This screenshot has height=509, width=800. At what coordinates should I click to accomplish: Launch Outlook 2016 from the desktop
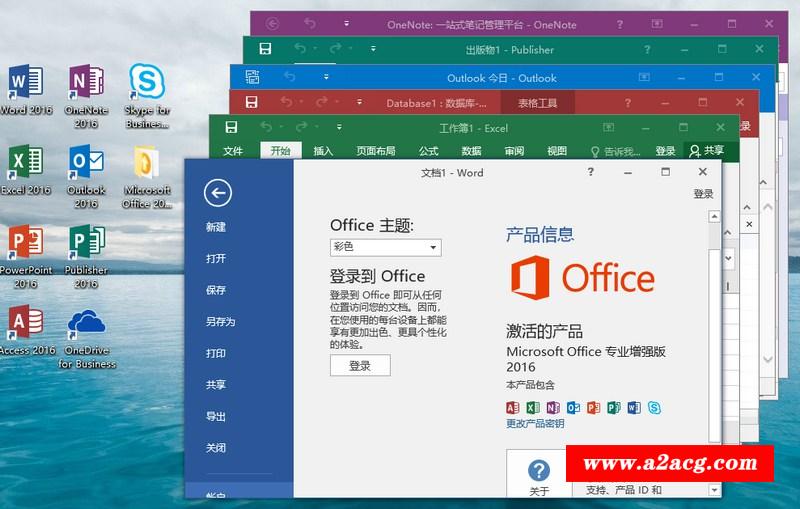[86, 168]
